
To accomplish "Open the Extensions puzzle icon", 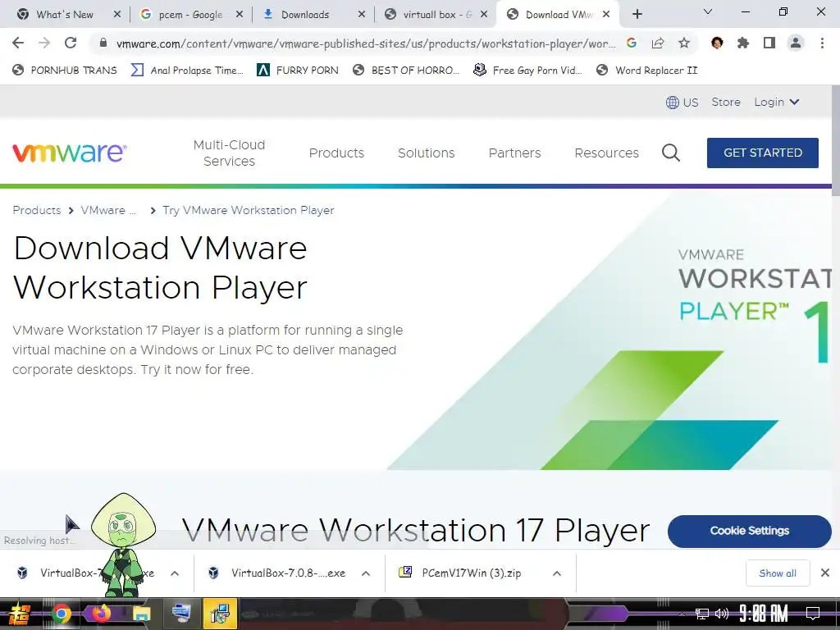I will pos(743,43).
